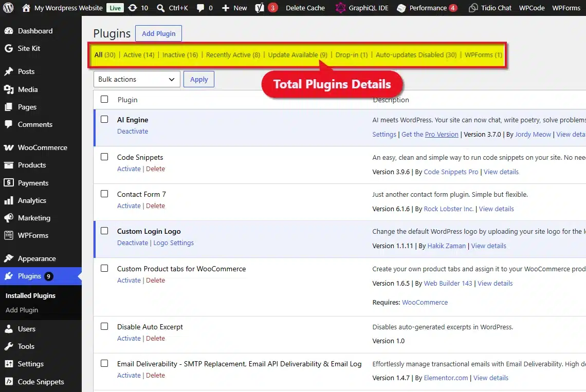The image size is (586, 392).
Task: Select the Contact Form 7 checkbox
Action: click(x=104, y=194)
